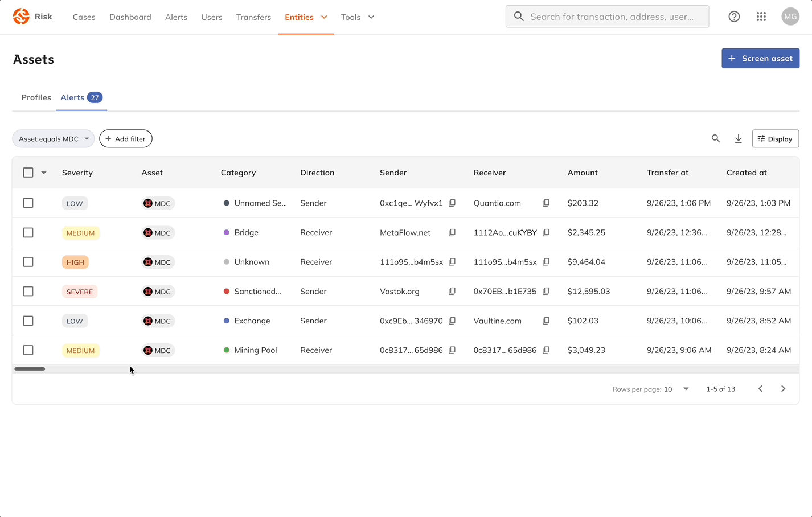Screen dimensions: 812x517
Task: Click the horizontal table scrollbar thumb
Action: [x=30, y=369]
